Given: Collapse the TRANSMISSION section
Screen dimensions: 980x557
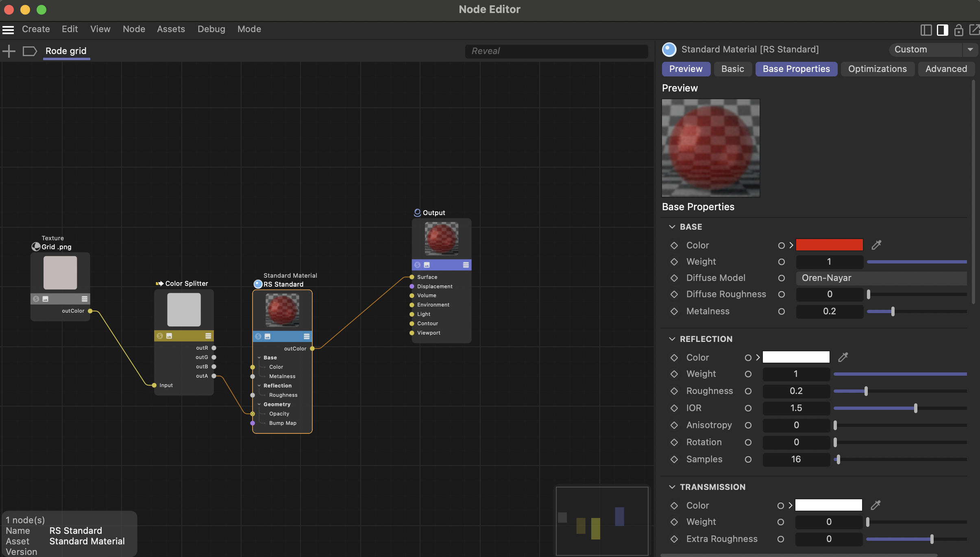Looking at the screenshot, I should click(x=672, y=487).
